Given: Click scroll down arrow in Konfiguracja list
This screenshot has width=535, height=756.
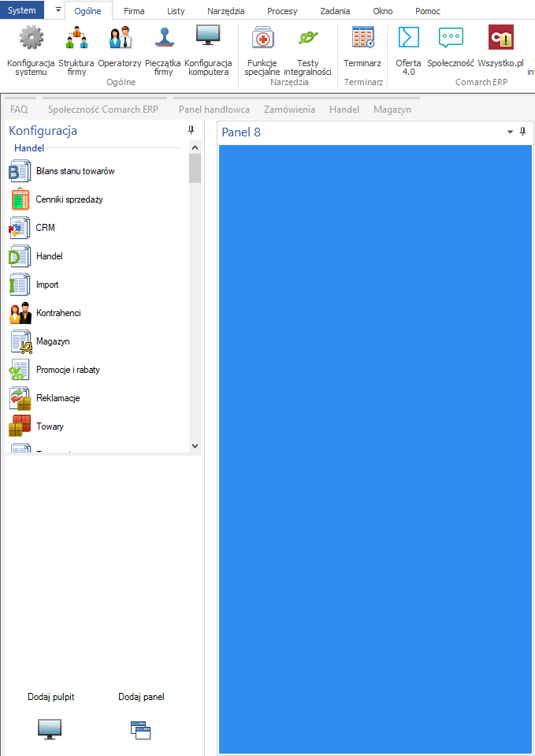Looking at the screenshot, I should tap(195, 446).
